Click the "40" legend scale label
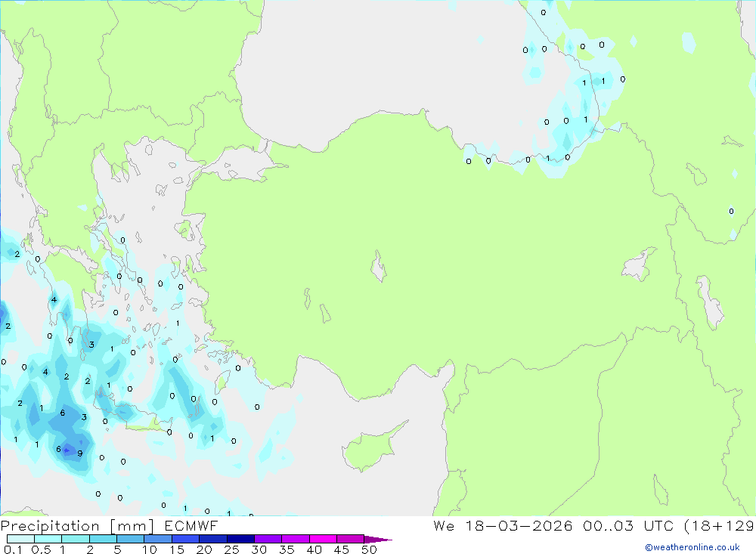756x554 pixels. [314, 549]
